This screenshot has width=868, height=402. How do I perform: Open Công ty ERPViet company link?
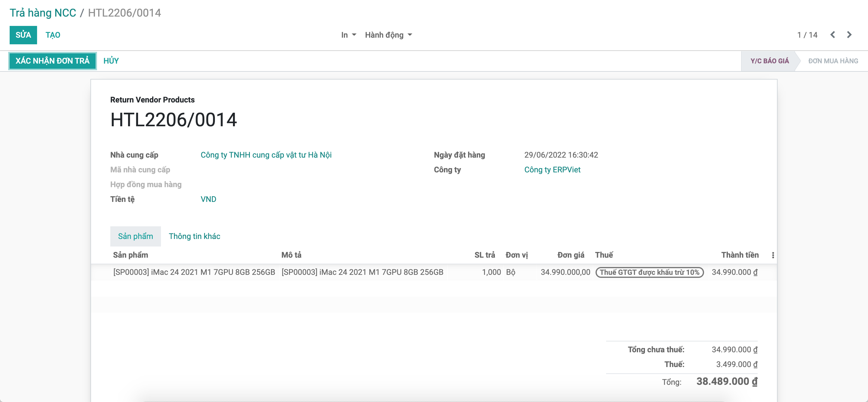(552, 169)
